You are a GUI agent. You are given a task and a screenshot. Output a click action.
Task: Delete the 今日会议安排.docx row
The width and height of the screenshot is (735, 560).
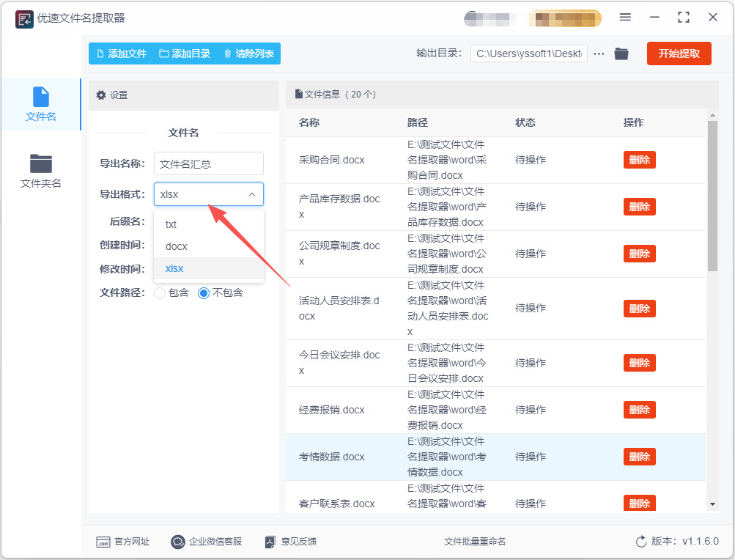(x=640, y=363)
